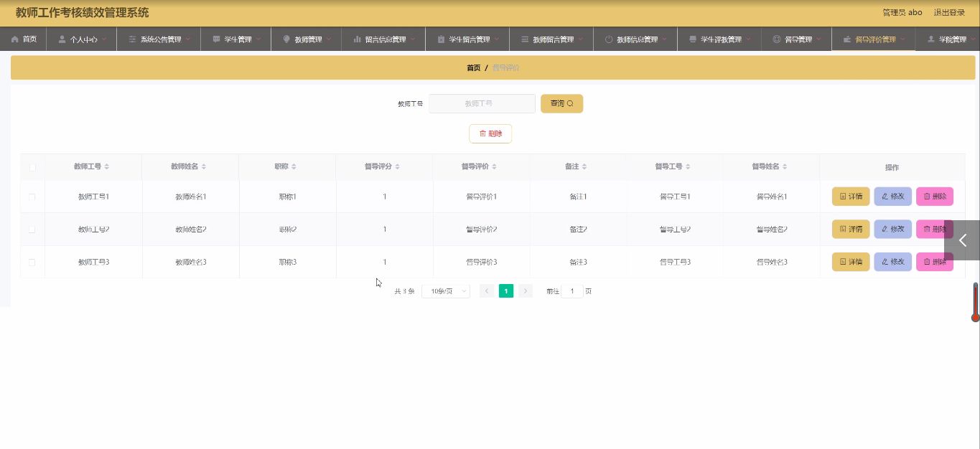
Task: Click 删除 for the 教师工号1 row
Action: click(935, 197)
